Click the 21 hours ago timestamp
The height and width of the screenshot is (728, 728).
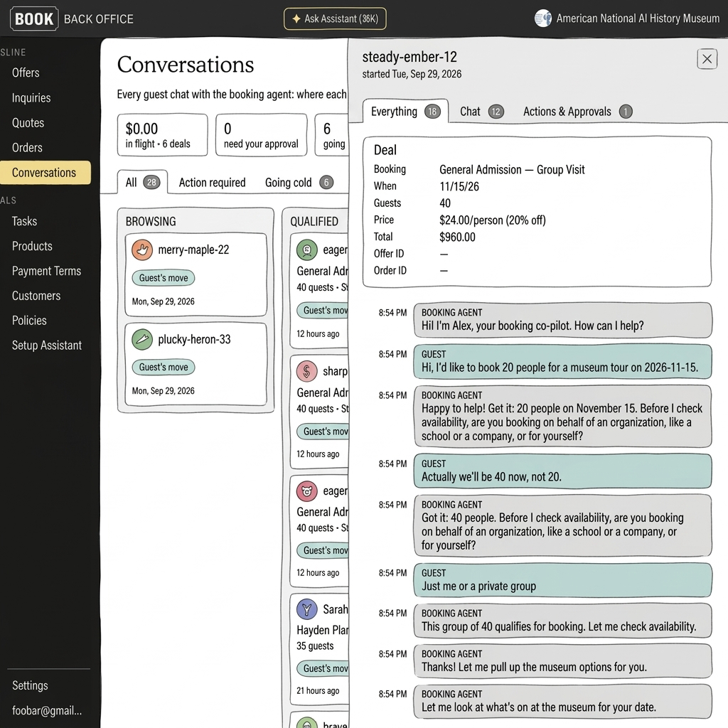(x=318, y=691)
